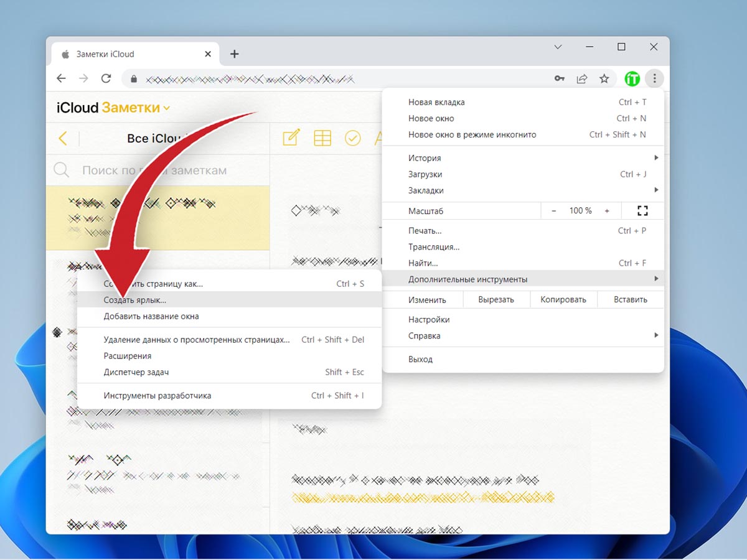Select Новая вкладка menu item
Screen dimensions: 747x560
tap(523, 102)
